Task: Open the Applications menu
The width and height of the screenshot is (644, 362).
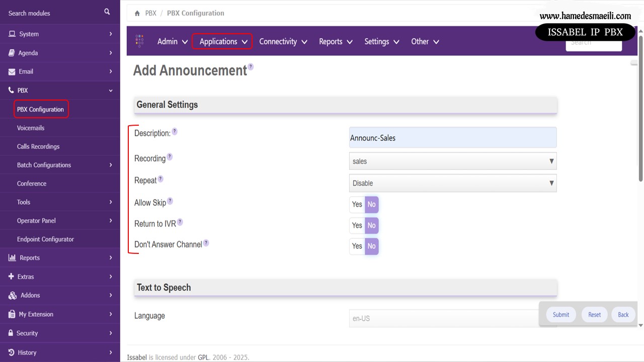Action: [x=222, y=42]
